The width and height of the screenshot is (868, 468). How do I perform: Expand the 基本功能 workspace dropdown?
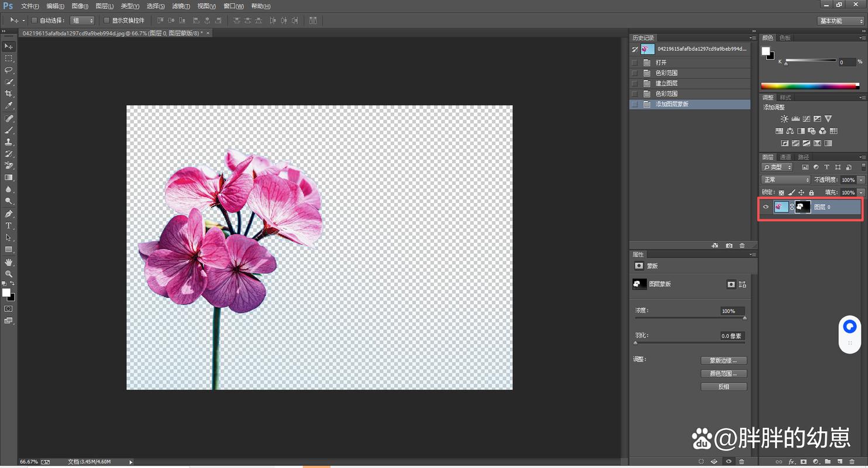point(840,20)
